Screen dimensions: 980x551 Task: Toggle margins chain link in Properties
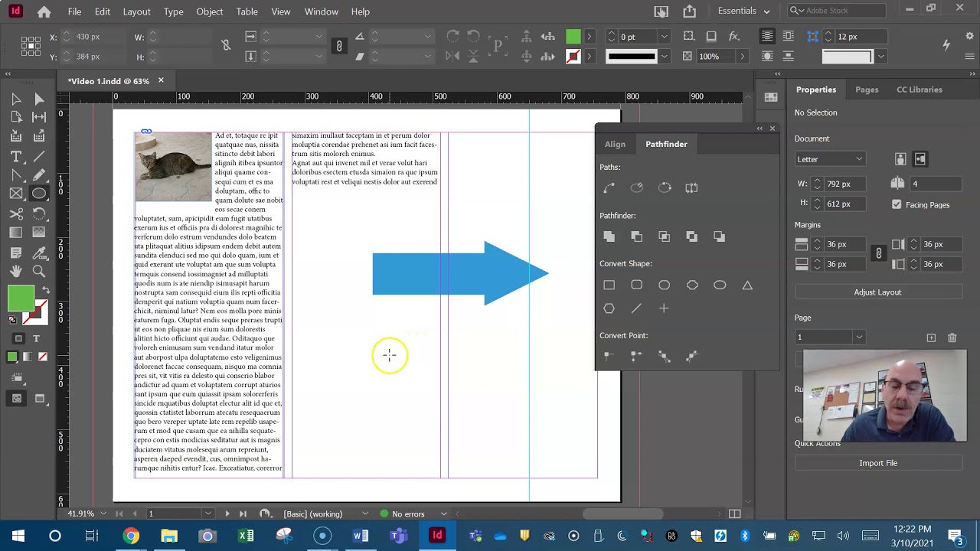[878, 253]
